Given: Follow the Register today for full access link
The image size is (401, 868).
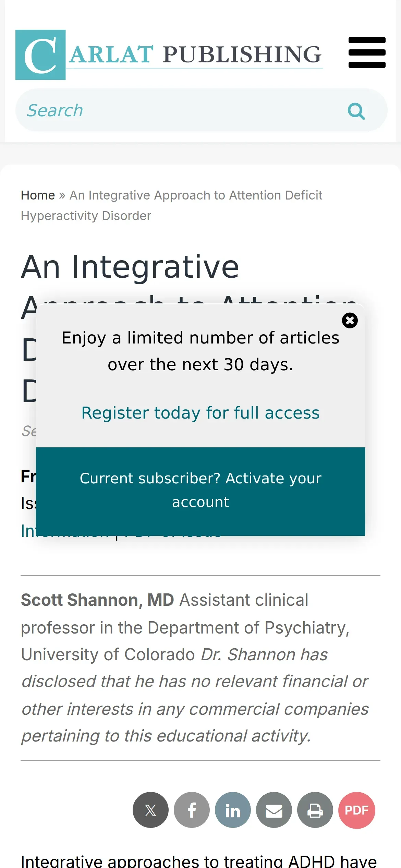Looking at the screenshot, I should (x=200, y=413).
